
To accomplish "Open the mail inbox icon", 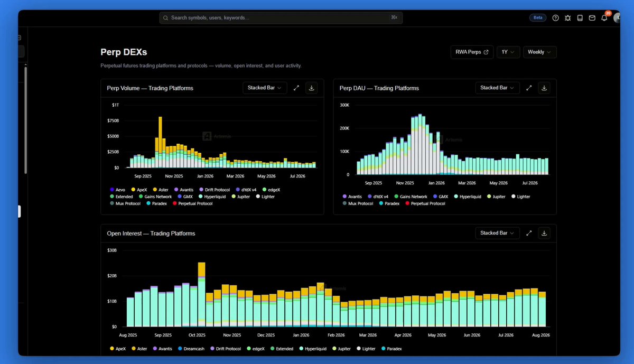I will 592,17.
